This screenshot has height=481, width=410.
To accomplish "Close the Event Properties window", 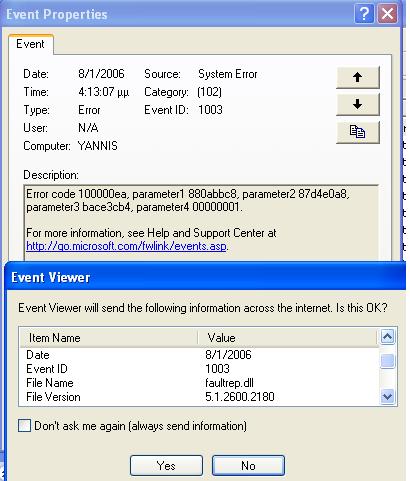I will [387, 14].
